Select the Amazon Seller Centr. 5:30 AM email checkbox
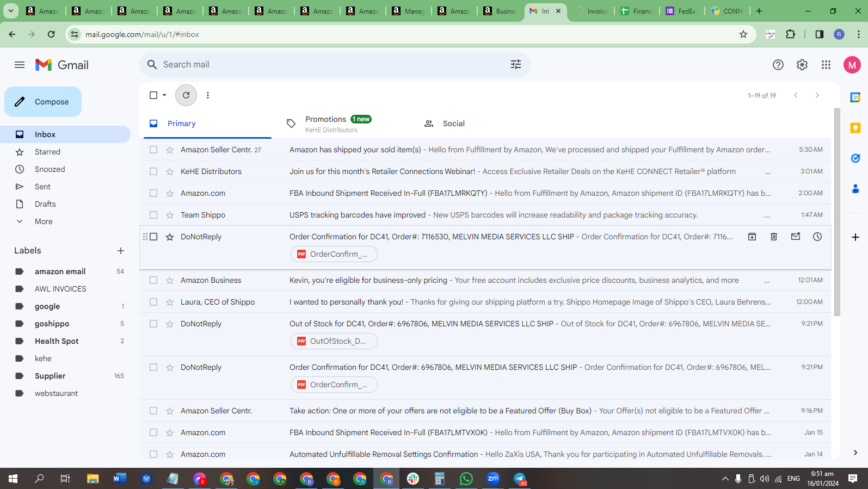The height and width of the screenshot is (489, 868). pyautogui.click(x=153, y=150)
